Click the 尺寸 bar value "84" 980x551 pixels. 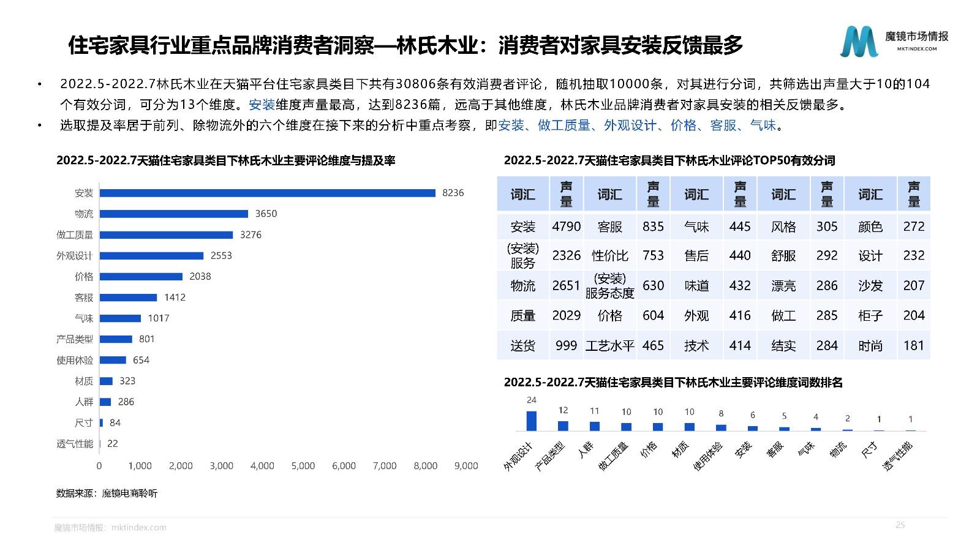(115, 422)
